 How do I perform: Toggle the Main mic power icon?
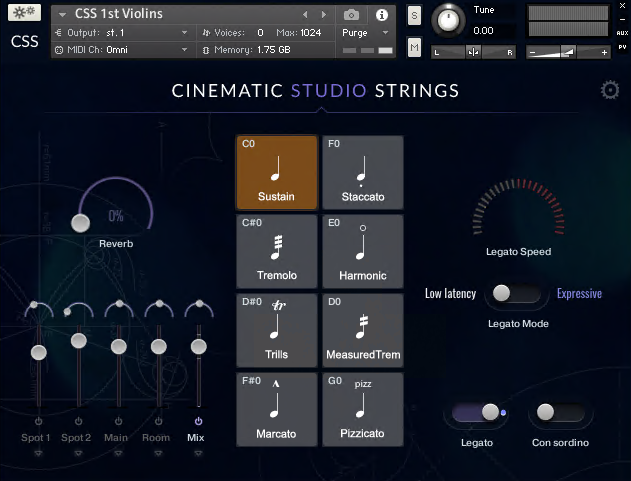pos(118,421)
